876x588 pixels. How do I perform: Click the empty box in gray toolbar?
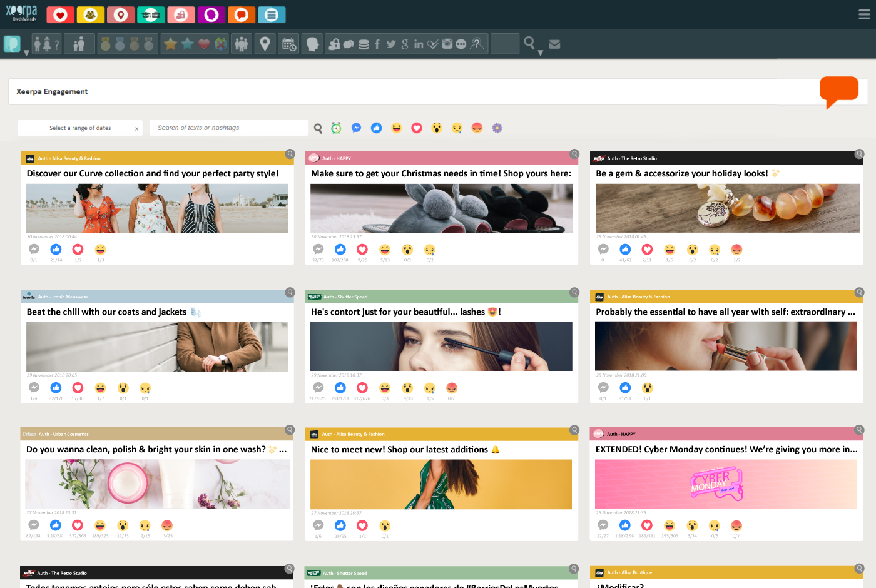click(505, 44)
